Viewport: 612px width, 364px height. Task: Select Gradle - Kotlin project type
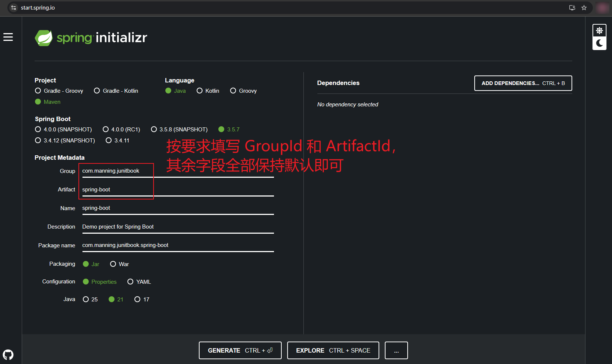click(x=116, y=91)
